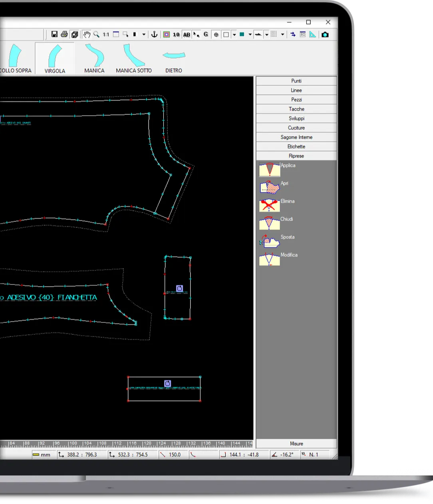This screenshot has width=433, height=504.
Task: Click the table list toolbar icon
Action: pos(302,34)
